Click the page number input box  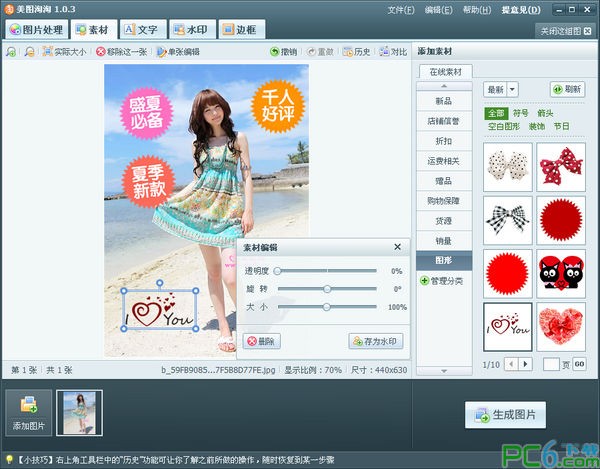pyautogui.click(x=551, y=364)
